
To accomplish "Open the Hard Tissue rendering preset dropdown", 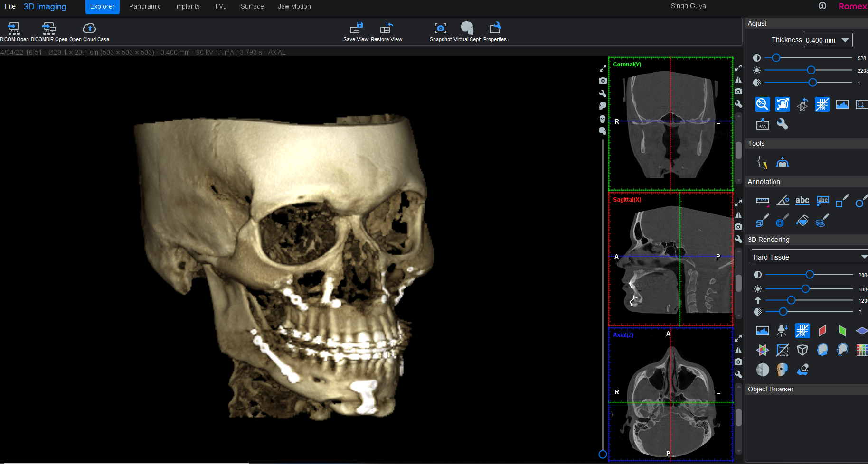I will point(810,257).
